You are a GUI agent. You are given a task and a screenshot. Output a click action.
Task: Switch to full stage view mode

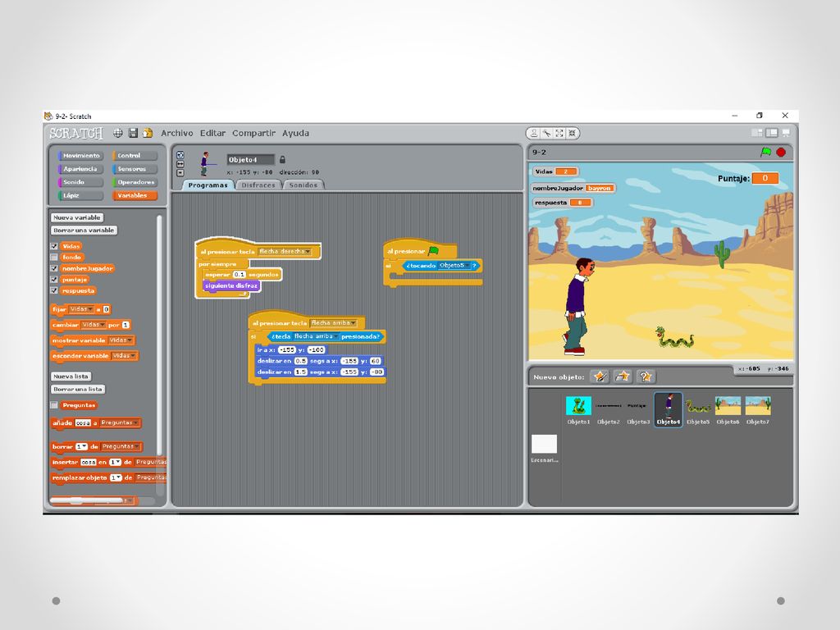click(x=771, y=132)
